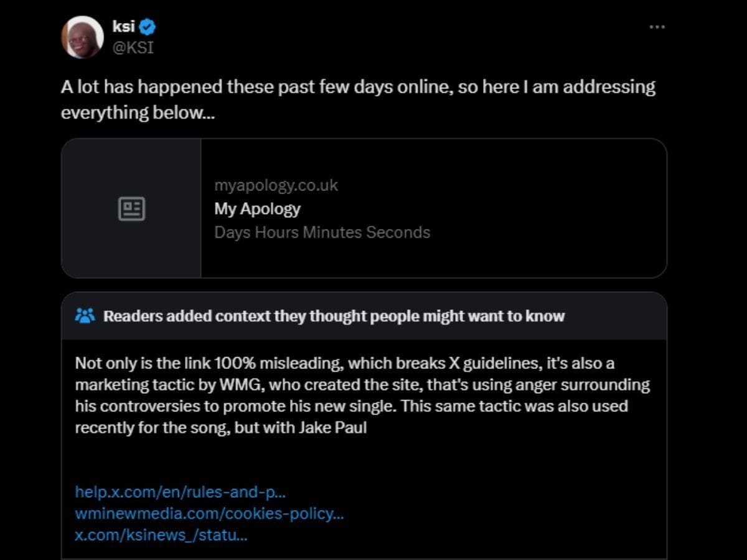The image size is (747, 560).
Task: Click the article placeholder icon in link card
Action: 131,208
